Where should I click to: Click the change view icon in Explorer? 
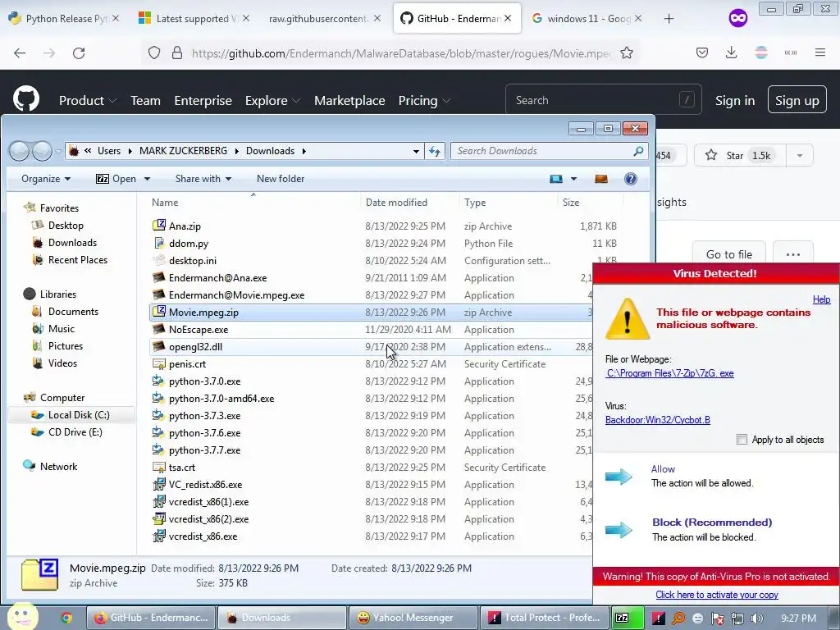click(x=556, y=179)
